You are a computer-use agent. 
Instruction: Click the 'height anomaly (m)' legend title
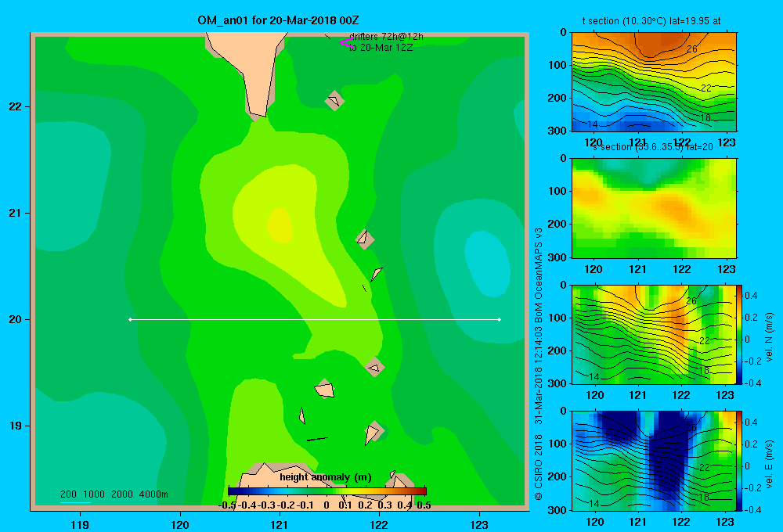(326, 477)
